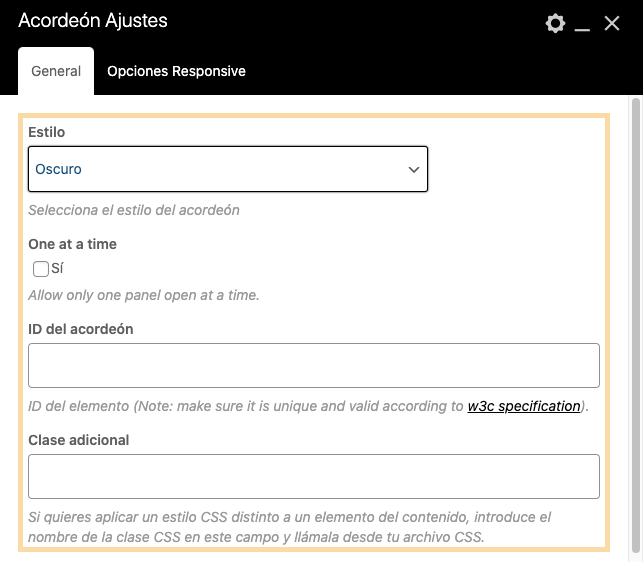Minimize the Acordeón Ajustes panel

pos(583,24)
